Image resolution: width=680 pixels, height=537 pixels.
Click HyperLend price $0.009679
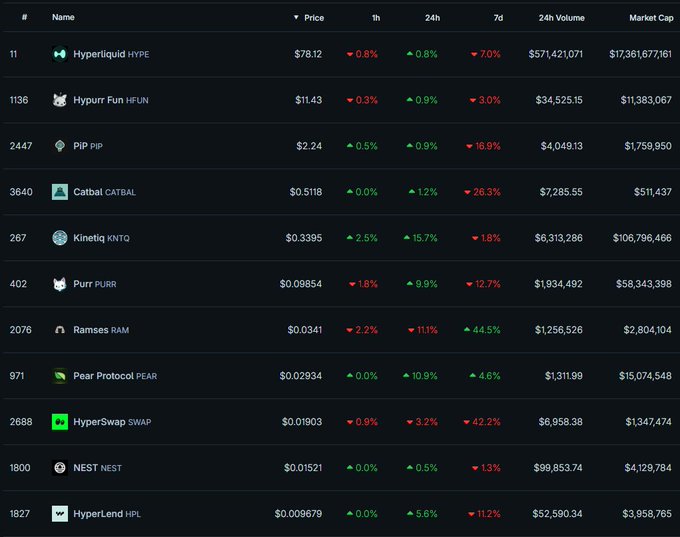tap(298, 514)
